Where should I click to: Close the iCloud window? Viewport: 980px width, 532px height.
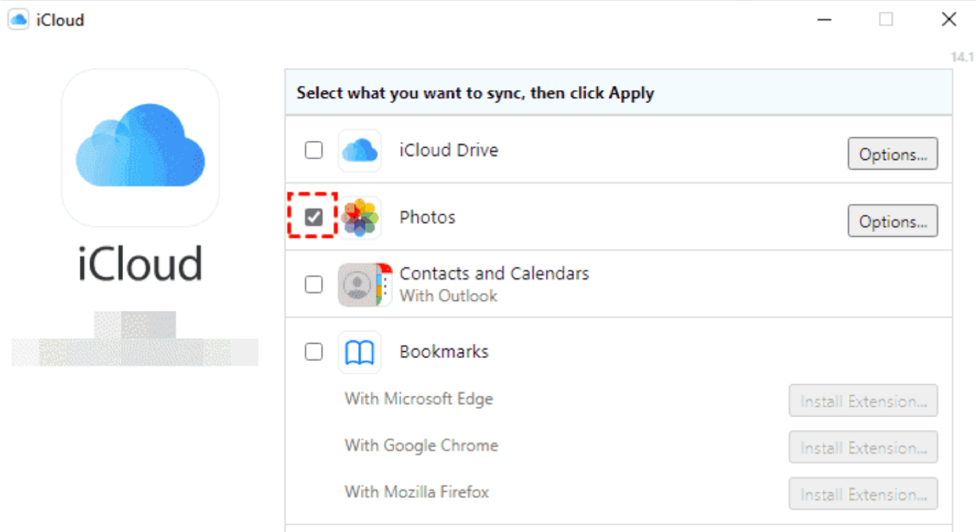(x=949, y=20)
